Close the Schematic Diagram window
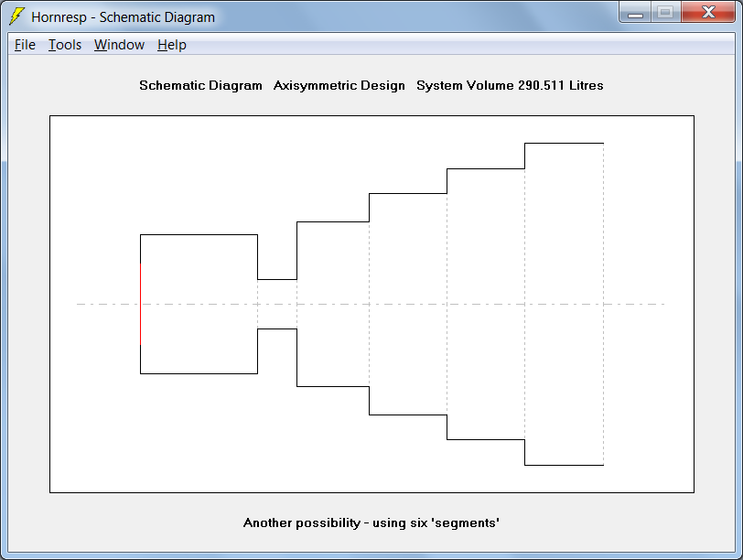 (x=708, y=12)
